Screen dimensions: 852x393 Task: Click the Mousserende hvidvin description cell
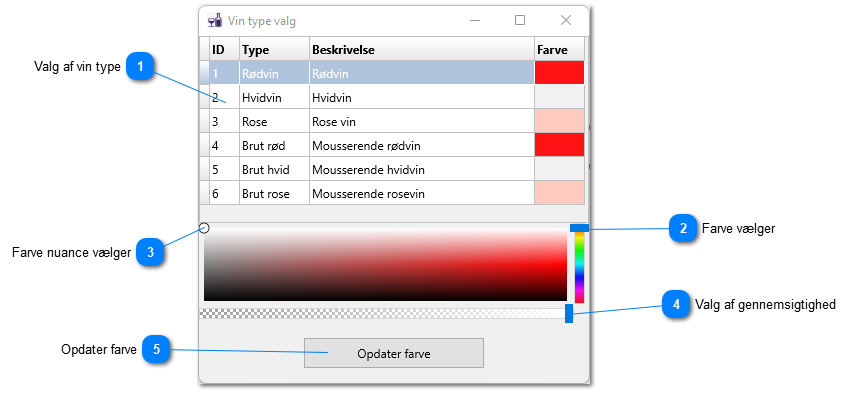coord(422,169)
